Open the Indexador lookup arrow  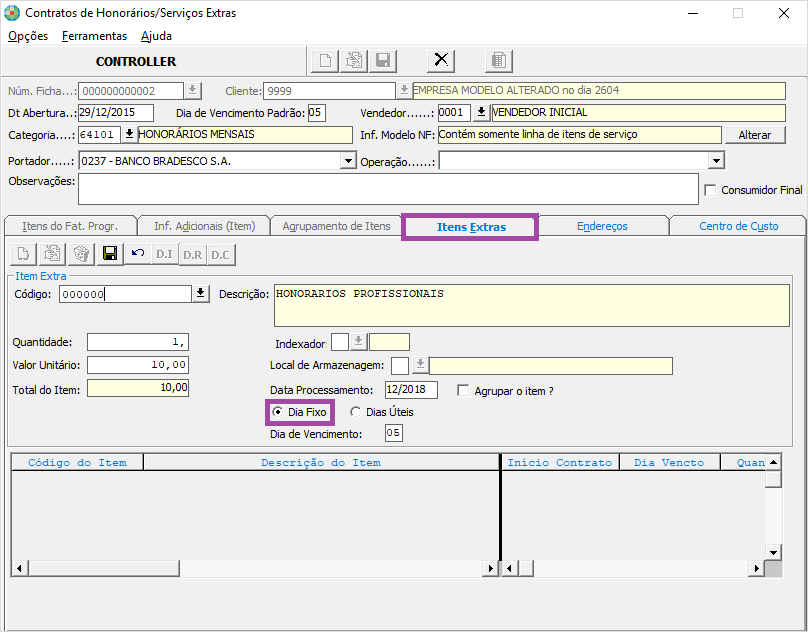point(359,342)
